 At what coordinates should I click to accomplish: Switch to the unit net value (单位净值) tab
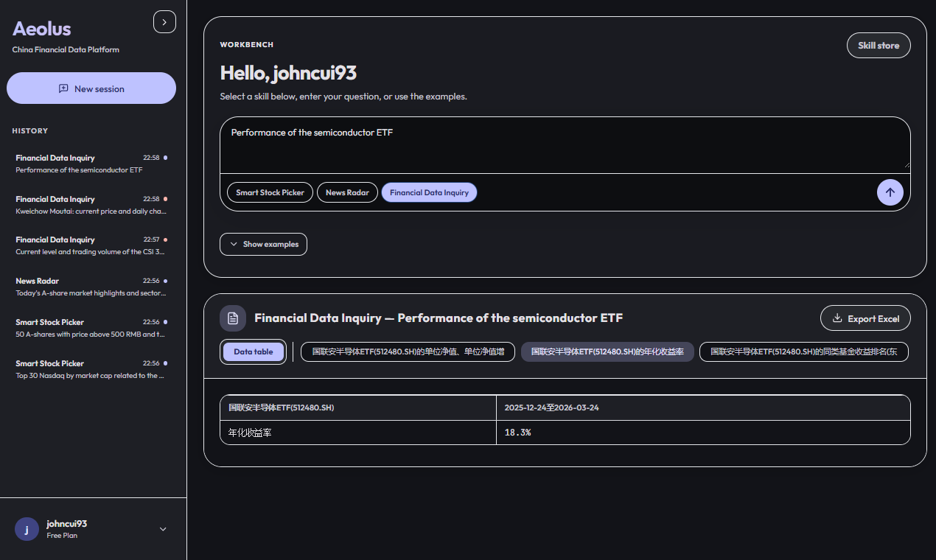[x=407, y=351]
